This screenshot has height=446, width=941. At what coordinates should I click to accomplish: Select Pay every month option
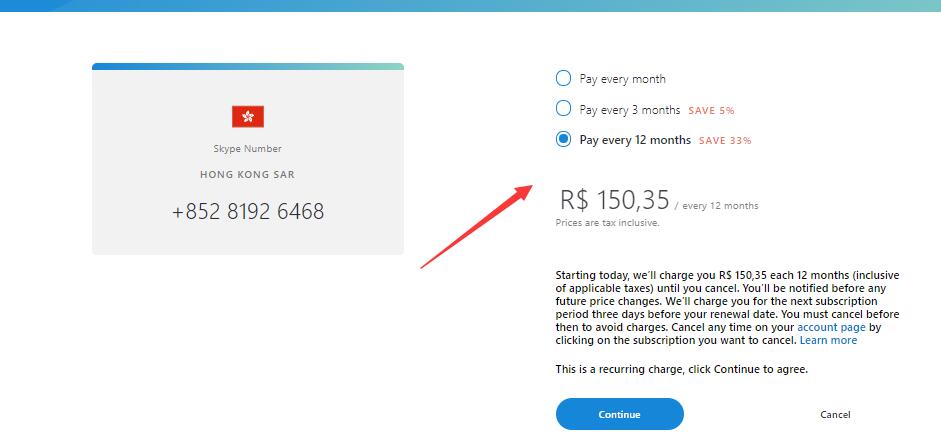(563, 78)
